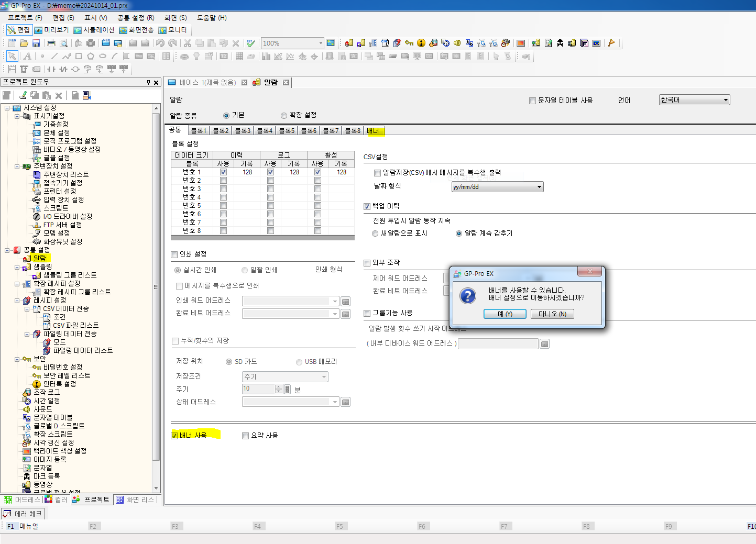Click the Backlight color setting icon

521,43
